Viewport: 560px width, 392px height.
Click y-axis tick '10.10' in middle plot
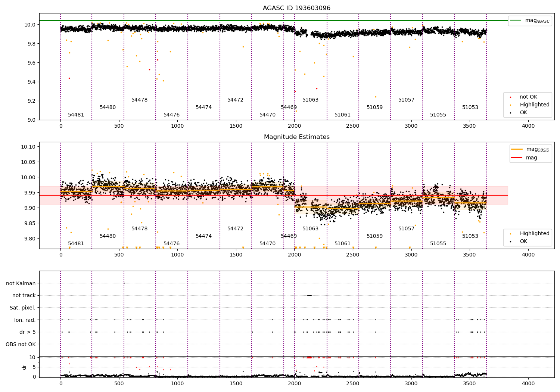[28, 147]
